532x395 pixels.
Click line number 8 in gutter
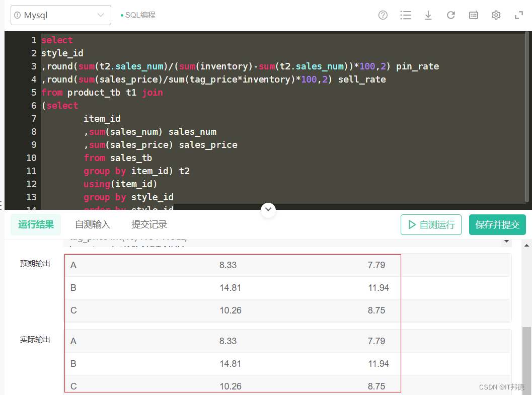[x=34, y=132]
